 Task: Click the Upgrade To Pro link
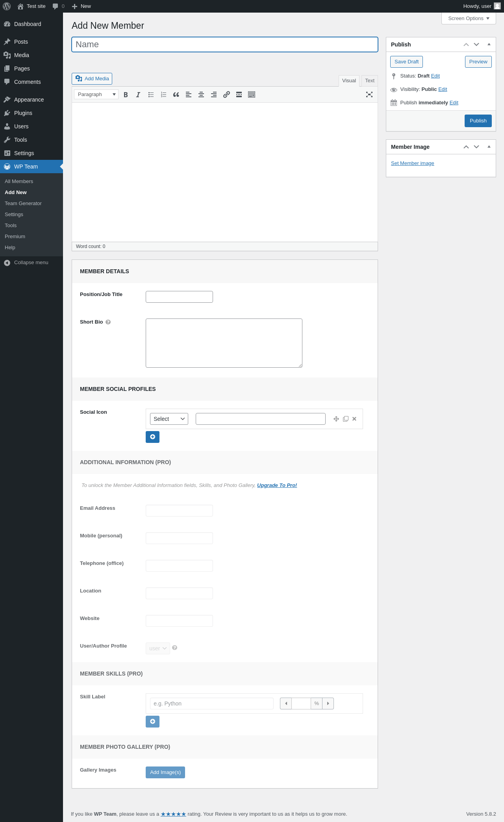pyautogui.click(x=277, y=485)
